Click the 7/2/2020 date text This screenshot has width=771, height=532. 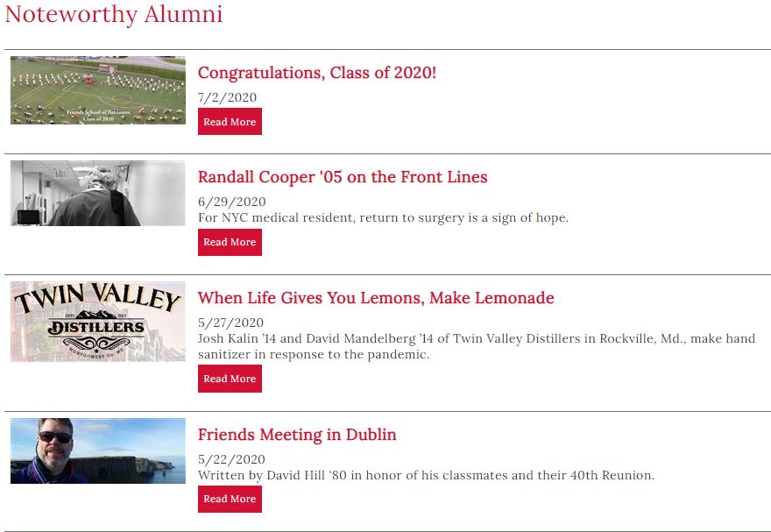(227, 97)
